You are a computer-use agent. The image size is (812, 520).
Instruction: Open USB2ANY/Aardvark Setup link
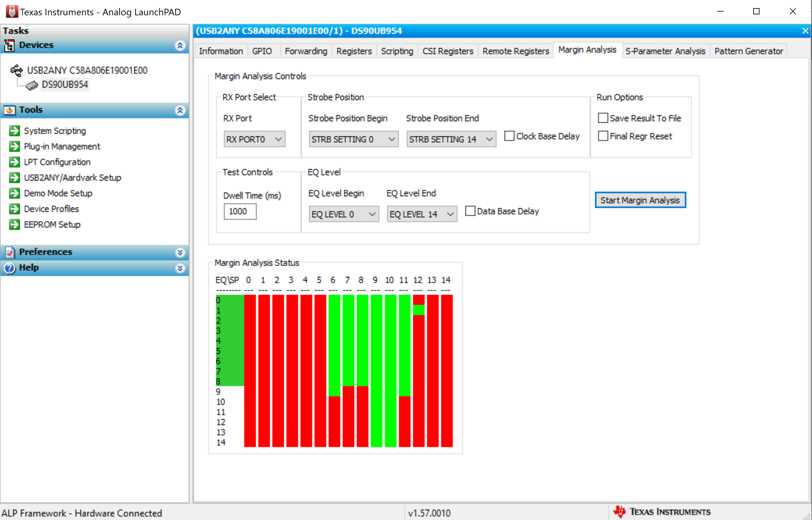coord(72,177)
